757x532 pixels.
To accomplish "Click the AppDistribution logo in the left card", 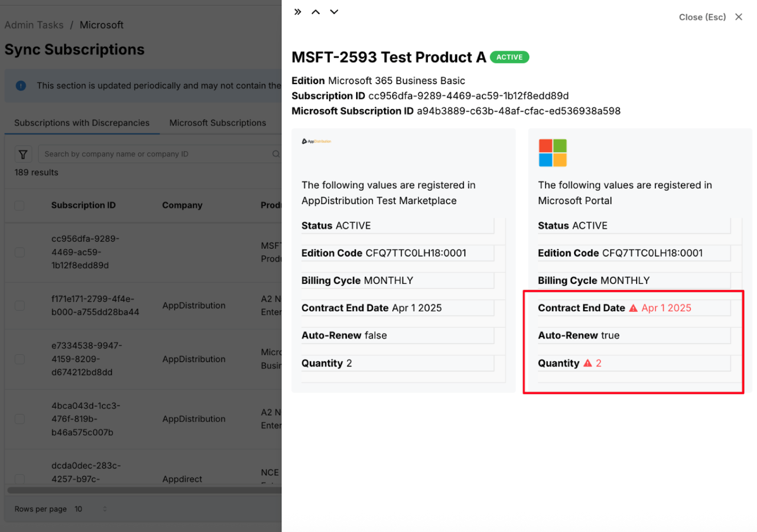I will [316, 141].
